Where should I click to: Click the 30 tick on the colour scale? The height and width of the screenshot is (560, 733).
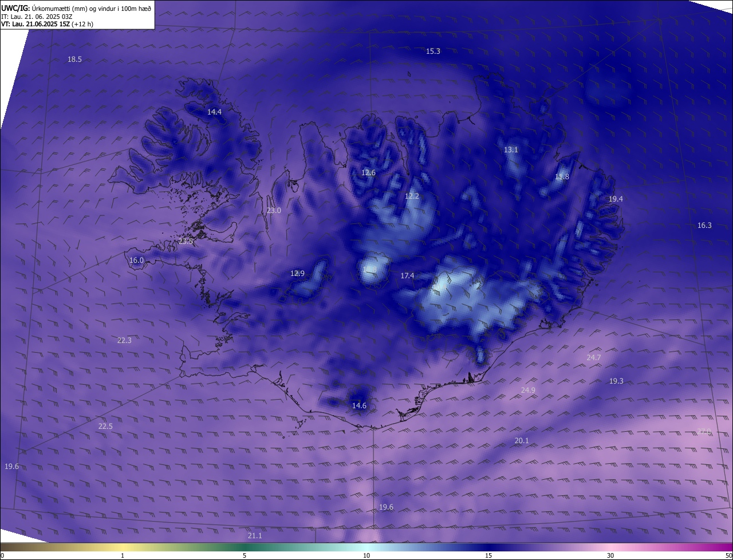pos(610,555)
